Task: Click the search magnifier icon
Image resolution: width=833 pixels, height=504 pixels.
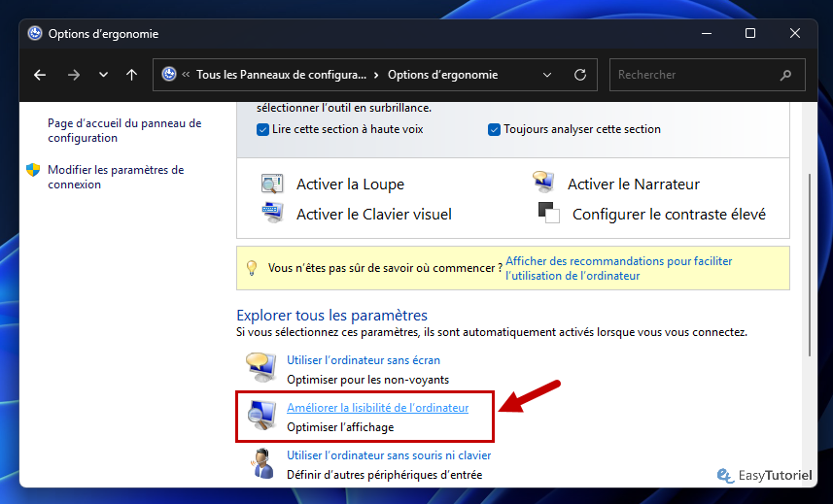Action: click(785, 75)
